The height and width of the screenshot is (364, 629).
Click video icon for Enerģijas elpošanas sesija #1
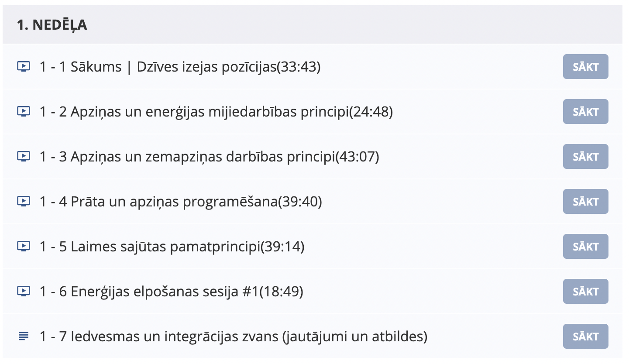(24, 292)
